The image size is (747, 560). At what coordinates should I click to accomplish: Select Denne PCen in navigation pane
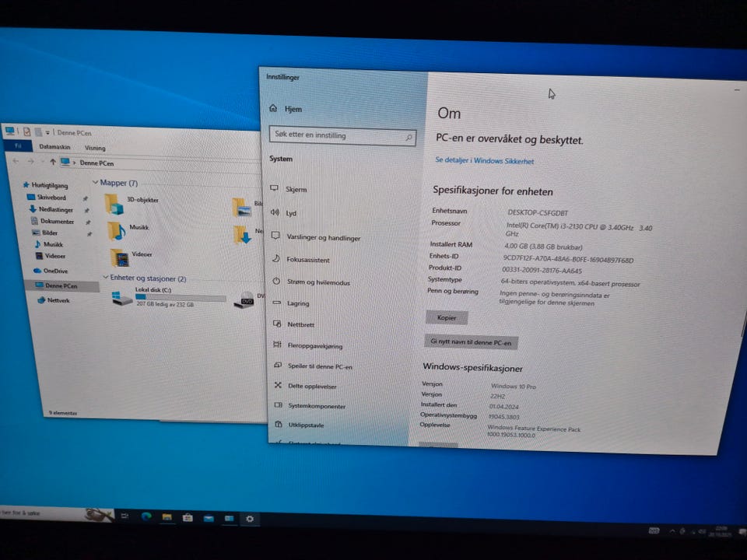(62, 285)
